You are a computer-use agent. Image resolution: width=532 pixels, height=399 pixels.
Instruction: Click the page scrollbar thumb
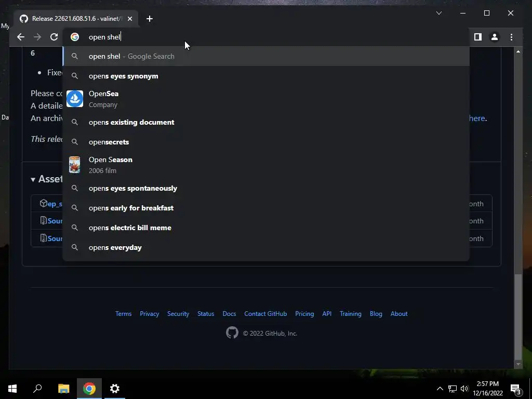click(518, 316)
